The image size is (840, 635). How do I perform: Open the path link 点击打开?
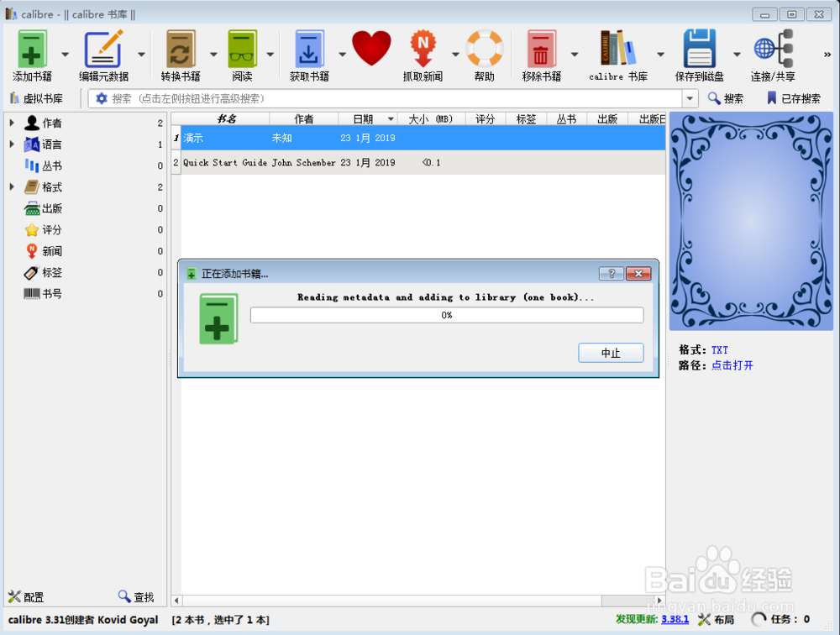point(732,365)
